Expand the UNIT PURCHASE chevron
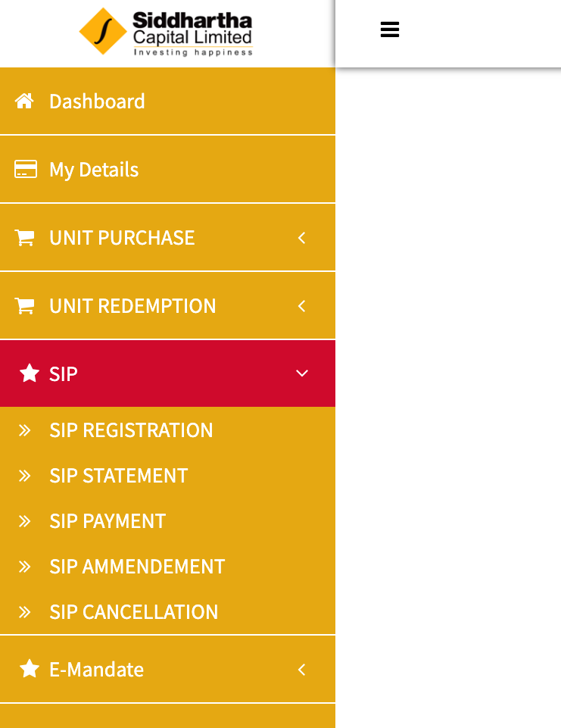 [301, 238]
